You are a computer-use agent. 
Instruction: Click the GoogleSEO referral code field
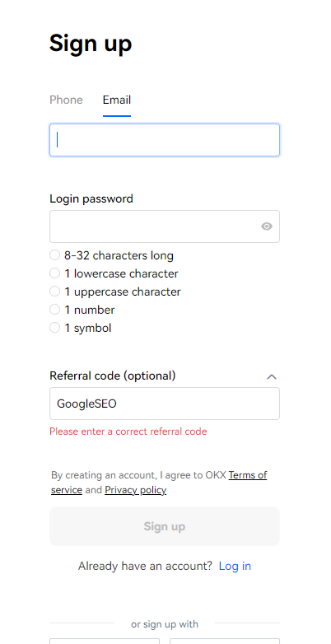pos(165,404)
